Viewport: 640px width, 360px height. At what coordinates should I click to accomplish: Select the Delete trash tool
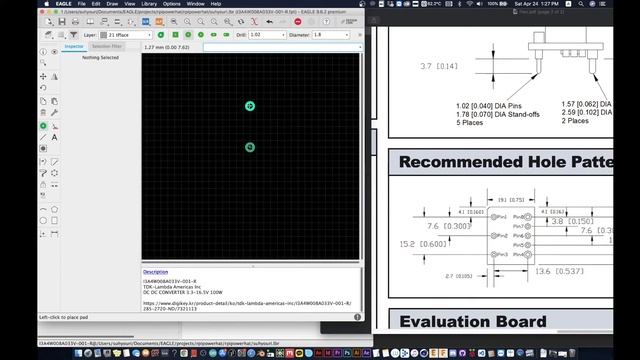pos(43,112)
